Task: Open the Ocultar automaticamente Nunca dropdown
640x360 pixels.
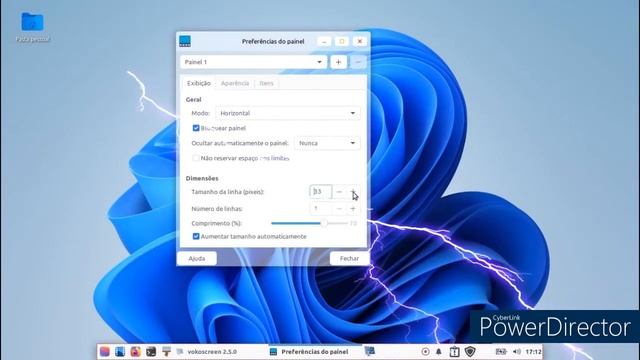Action: click(327, 143)
